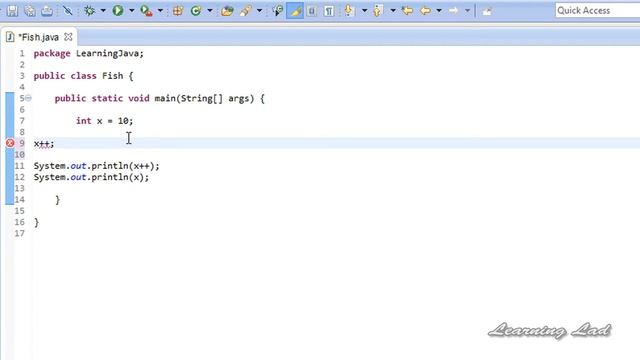Toggle Skip All Breakpoints
The height and width of the screenshot is (360, 640).
click(68, 11)
